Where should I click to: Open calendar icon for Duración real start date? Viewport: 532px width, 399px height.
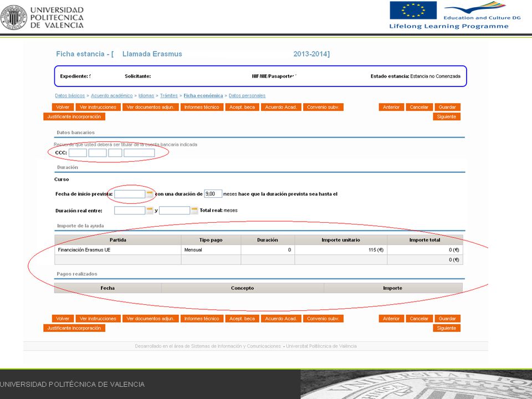150,211
